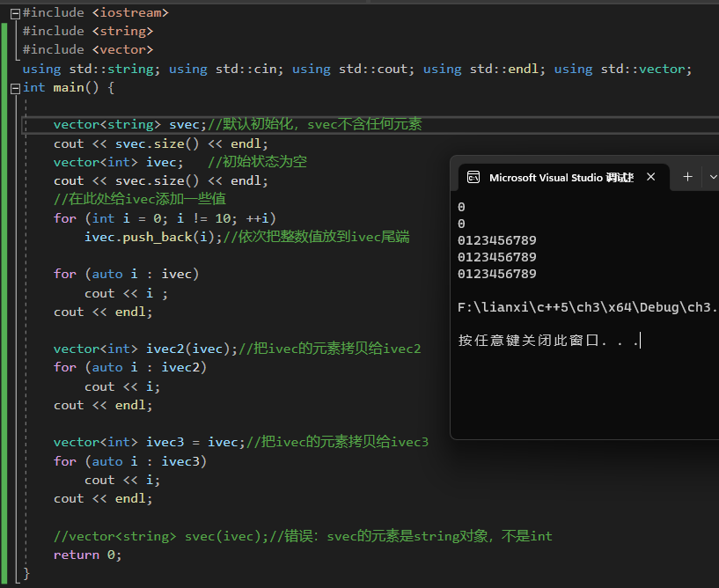Click the console icon on terminal tab
The height and width of the screenshot is (588, 719).
click(x=473, y=177)
